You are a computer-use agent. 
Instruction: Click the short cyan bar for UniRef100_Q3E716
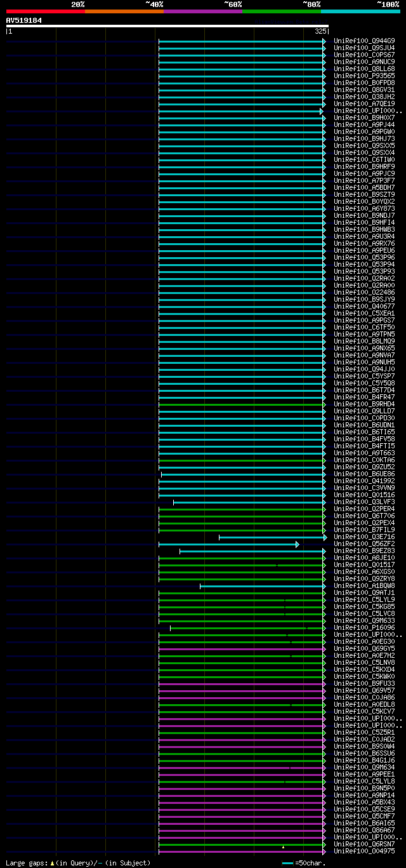(x=272, y=537)
